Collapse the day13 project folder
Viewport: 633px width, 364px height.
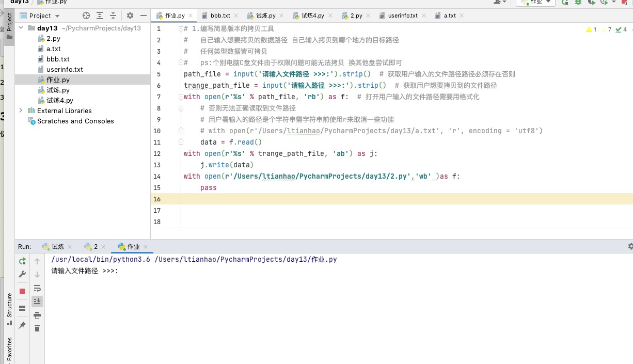[21, 28]
